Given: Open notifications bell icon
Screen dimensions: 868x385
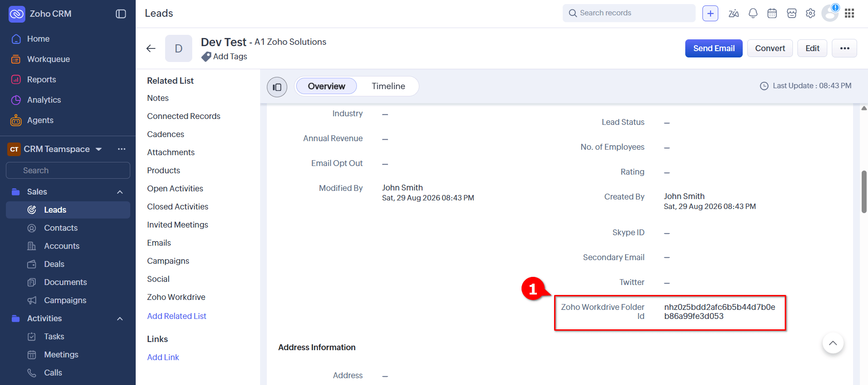Looking at the screenshot, I should (x=753, y=14).
